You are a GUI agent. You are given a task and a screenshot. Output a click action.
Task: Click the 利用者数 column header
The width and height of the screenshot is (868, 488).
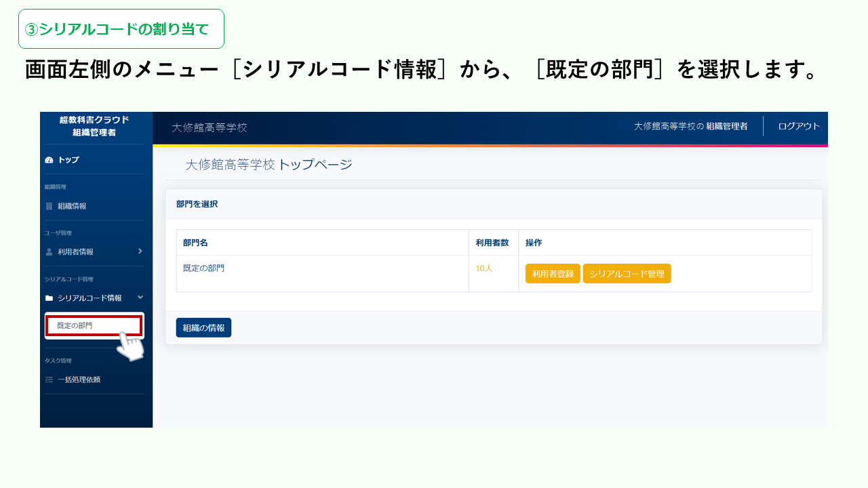click(492, 243)
